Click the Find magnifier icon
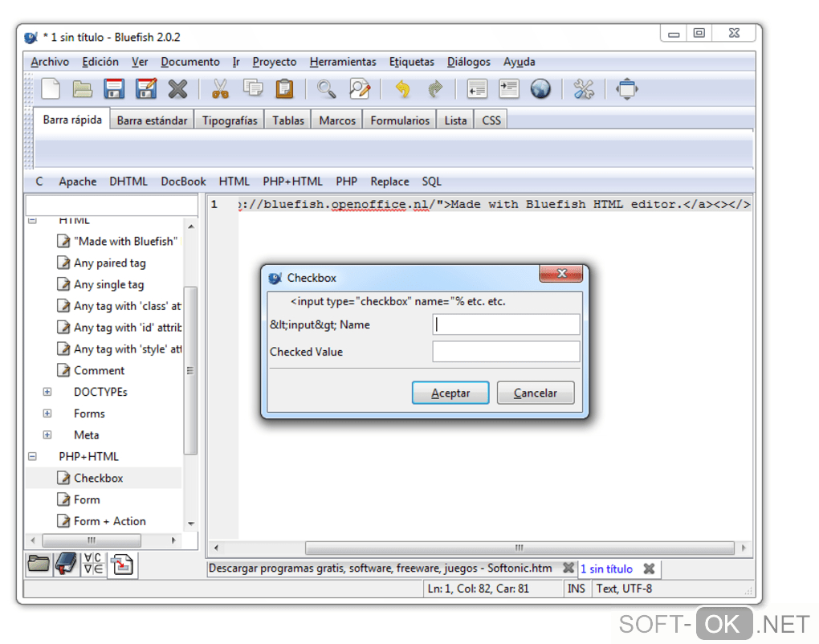 [x=327, y=89]
